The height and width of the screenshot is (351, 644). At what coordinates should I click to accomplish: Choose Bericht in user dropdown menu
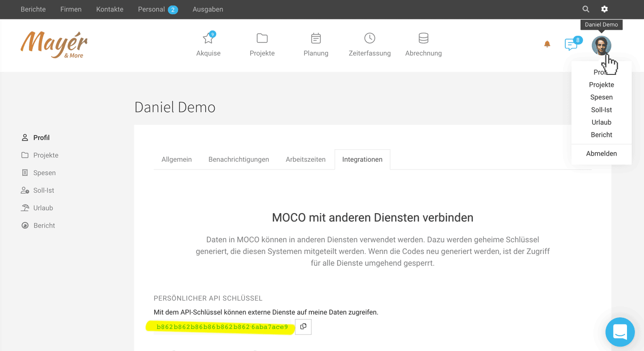coord(601,135)
